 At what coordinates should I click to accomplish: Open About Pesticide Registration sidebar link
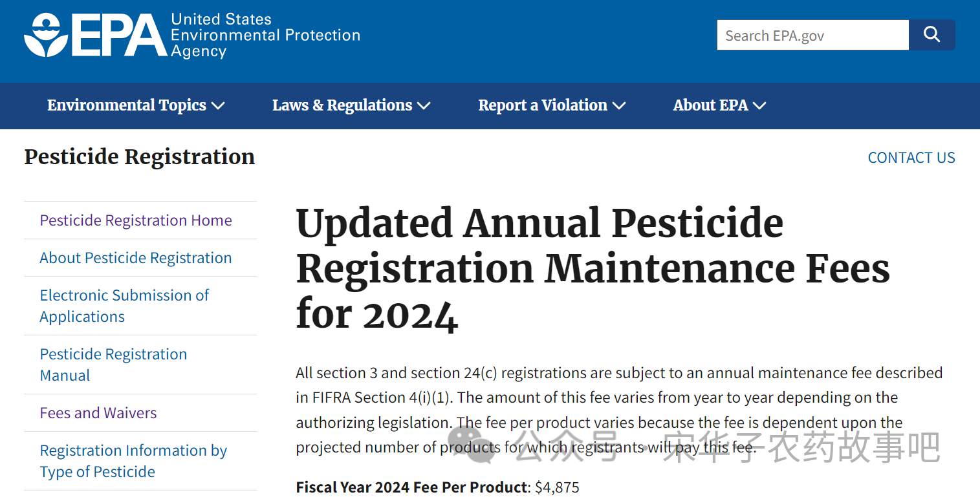136,258
